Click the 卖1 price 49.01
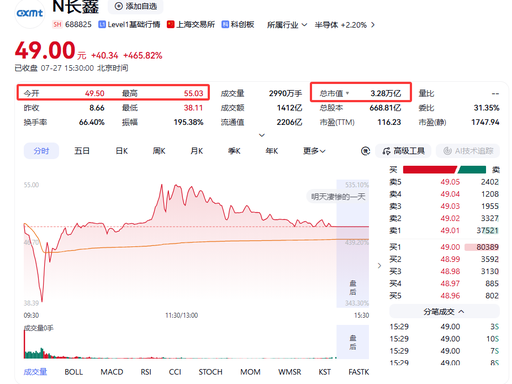This screenshot has width=512, height=384. tap(450, 230)
